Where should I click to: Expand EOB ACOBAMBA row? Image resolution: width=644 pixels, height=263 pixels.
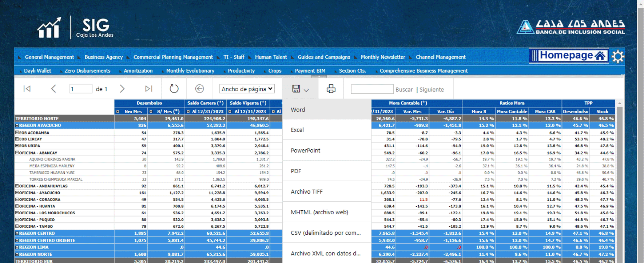point(17,133)
